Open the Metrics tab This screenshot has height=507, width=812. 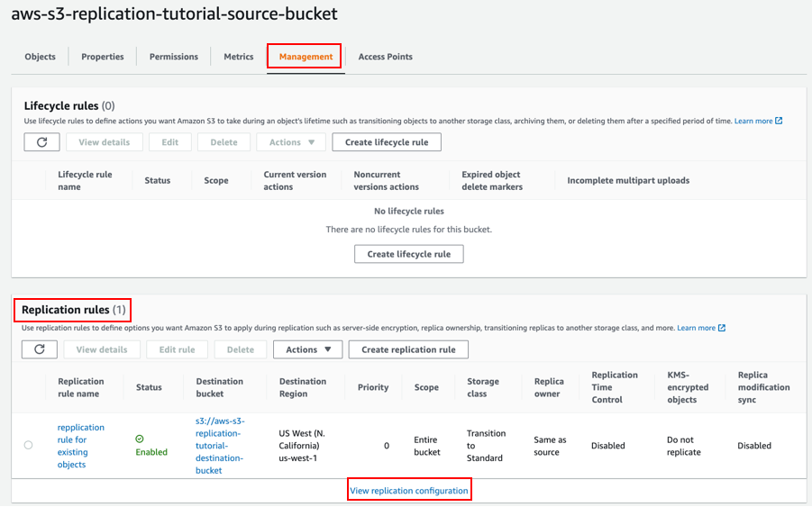pyautogui.click(x=239, y=57)
